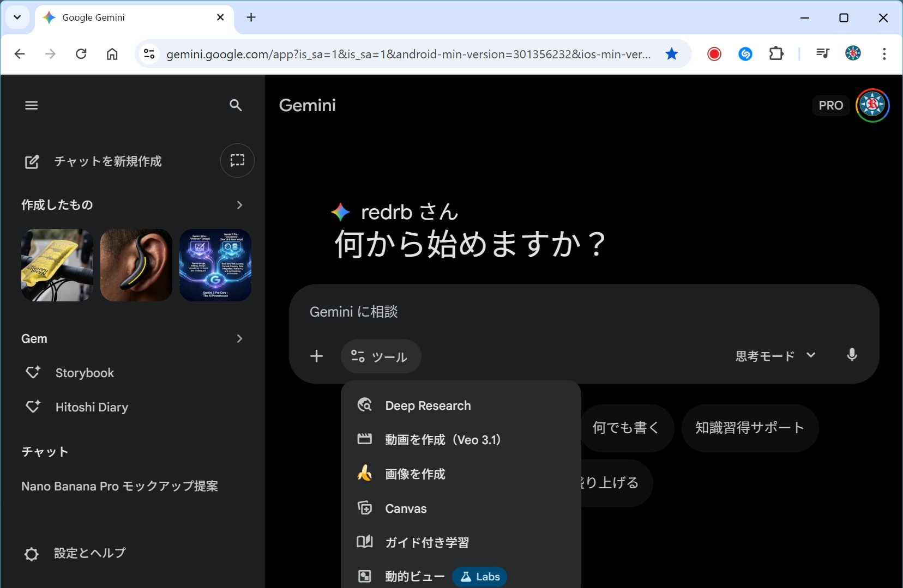Click the red record extension icon
903x588 pixels.
point(714,54)
